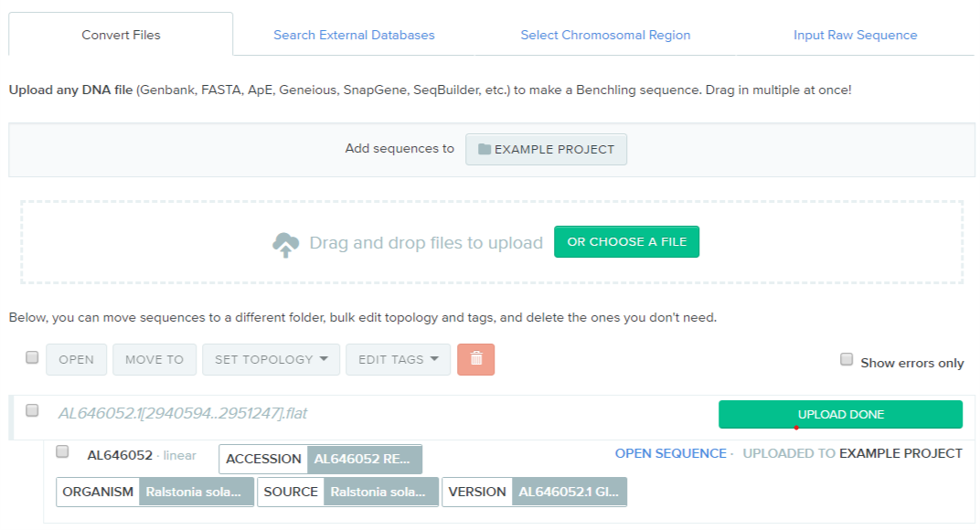Select the Convert Files tab
Image resolution: width=980 pixels, height=530 pixels.
pyautogui.click(x=121, y=35)
